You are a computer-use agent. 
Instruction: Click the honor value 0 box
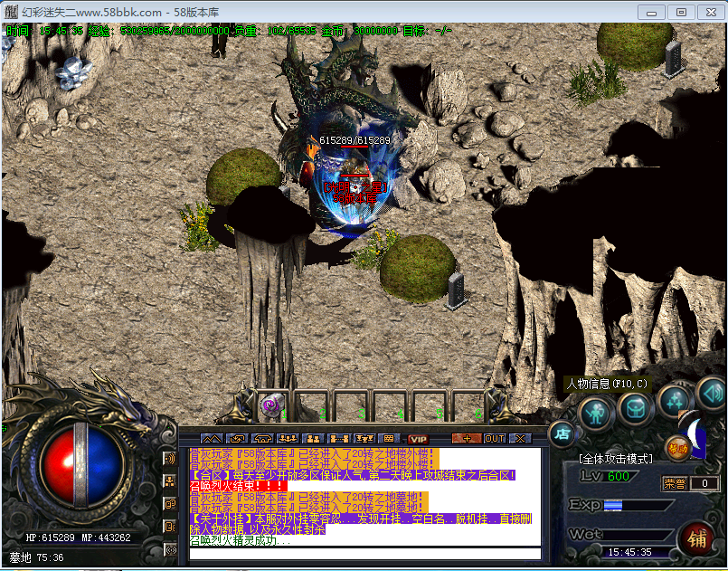704,483
